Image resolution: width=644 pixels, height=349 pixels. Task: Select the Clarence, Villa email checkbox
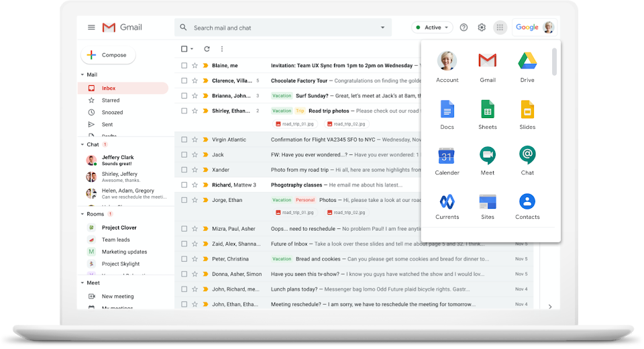tap(184, 81)
